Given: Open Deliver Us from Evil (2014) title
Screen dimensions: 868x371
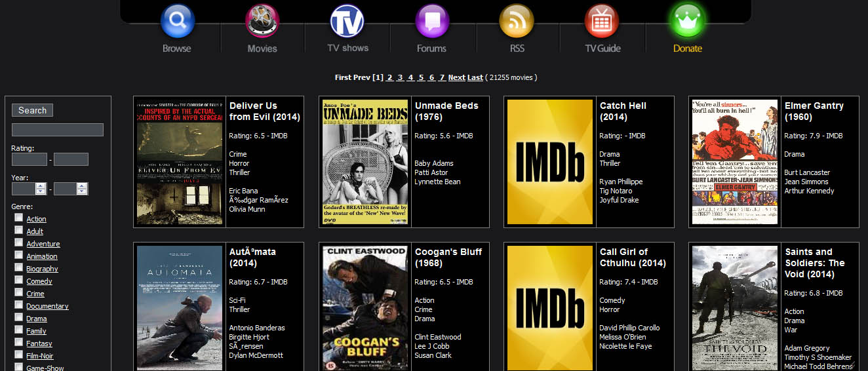Looking at the screenshot, I should coord(264,111).
